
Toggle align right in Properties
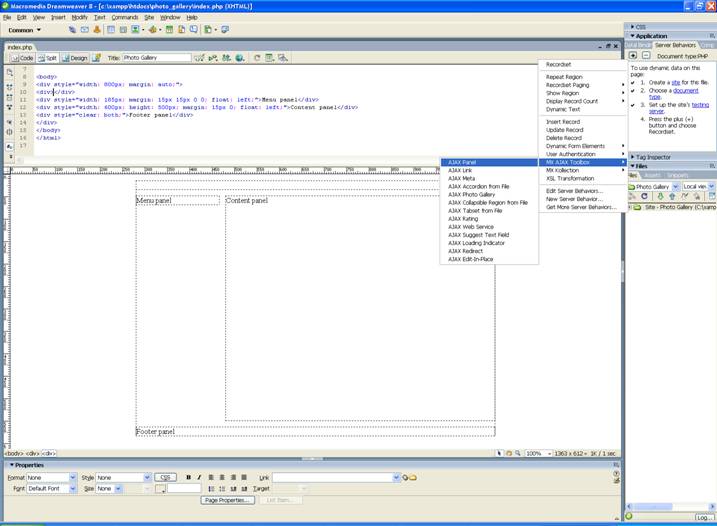pyautogui.click(x=233, y=478)
